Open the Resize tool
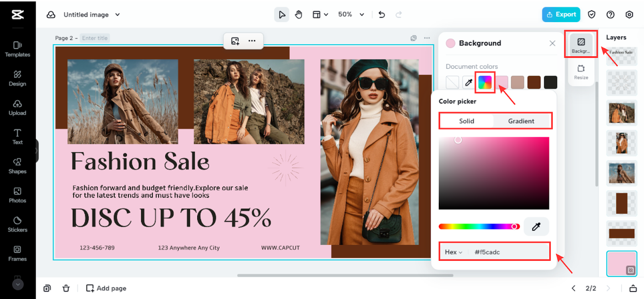 tap(581, 72)
